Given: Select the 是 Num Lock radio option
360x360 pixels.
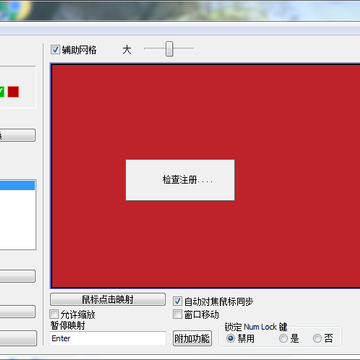Looking at the screenshot, I should coord(283,339).
